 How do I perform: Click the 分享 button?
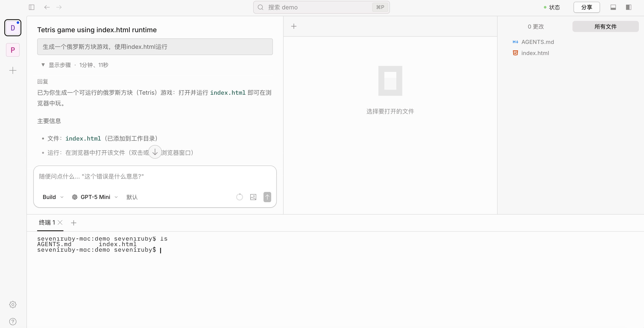[587, 7]
